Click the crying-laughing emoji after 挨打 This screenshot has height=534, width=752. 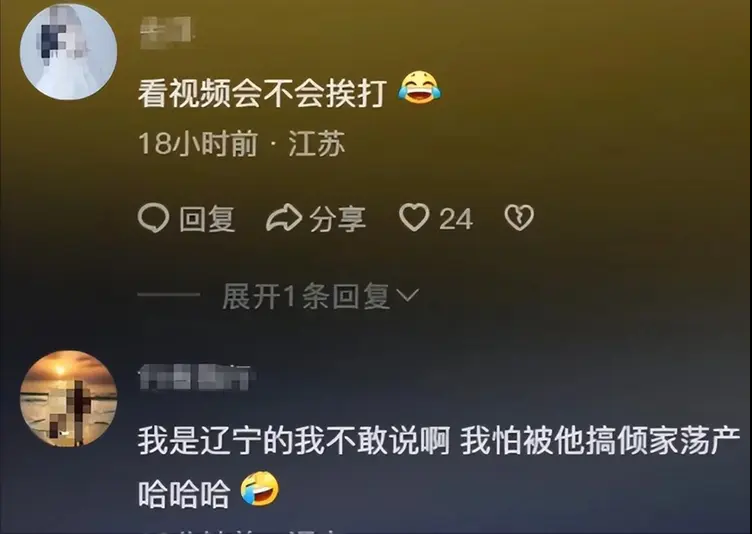(419, 88)
